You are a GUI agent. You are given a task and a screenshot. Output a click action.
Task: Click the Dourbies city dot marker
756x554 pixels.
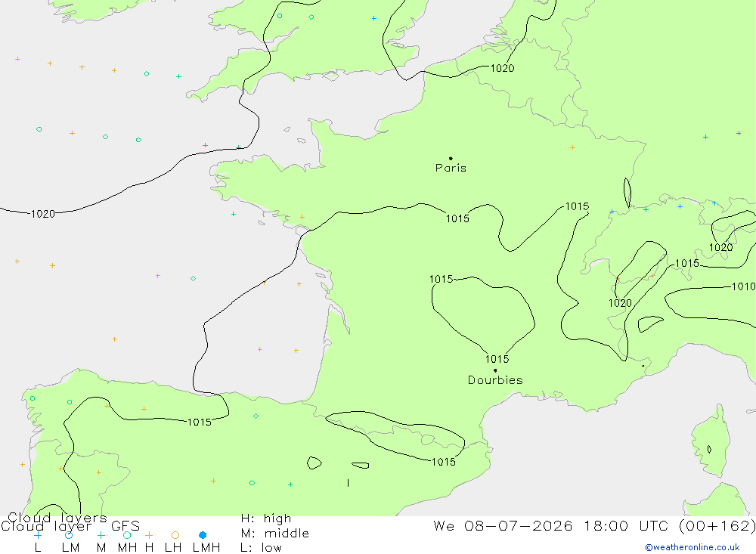pos(495,370)
